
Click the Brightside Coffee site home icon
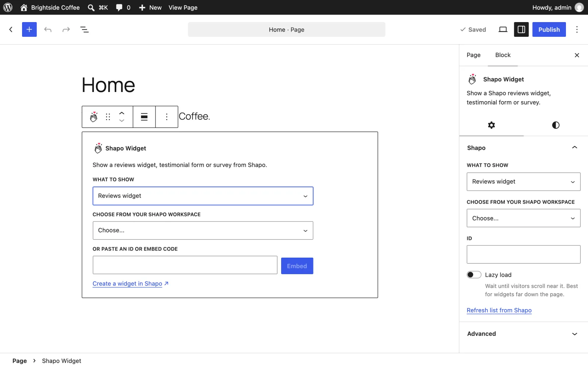(24, 7)
